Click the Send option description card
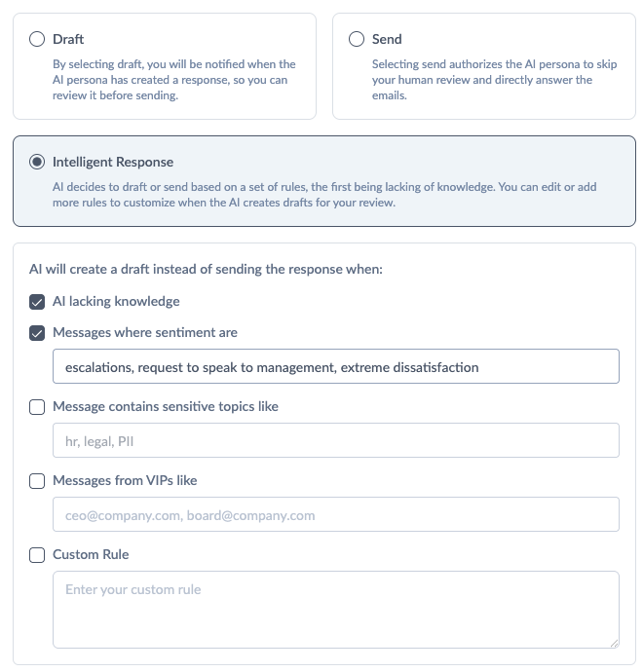 (484, 66)
